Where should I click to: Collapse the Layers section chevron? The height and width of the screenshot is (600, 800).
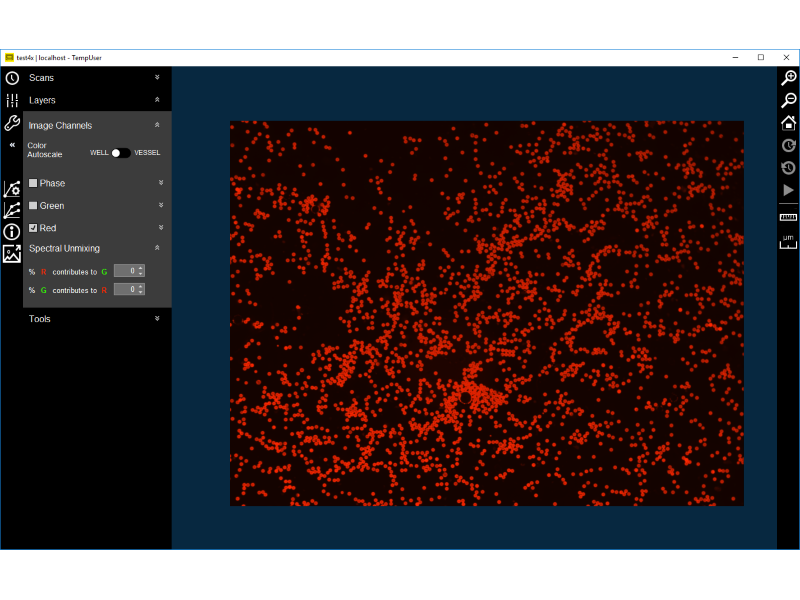157,99
